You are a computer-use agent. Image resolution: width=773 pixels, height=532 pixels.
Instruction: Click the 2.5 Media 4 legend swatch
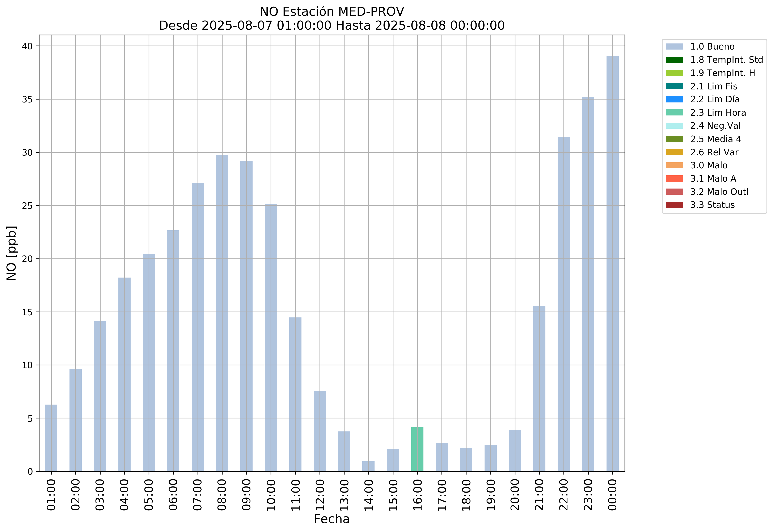[674, 139]
